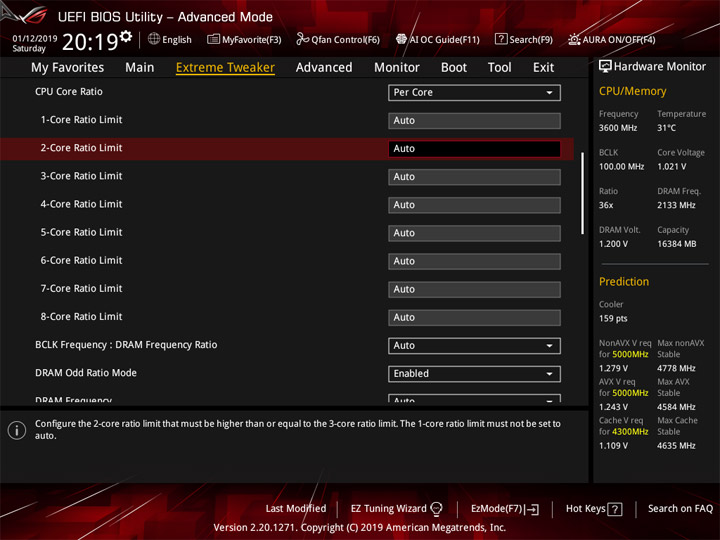
Task: Click the EZ Tuning Wizard lightbulb icon
Action: (x=437, y=509)
